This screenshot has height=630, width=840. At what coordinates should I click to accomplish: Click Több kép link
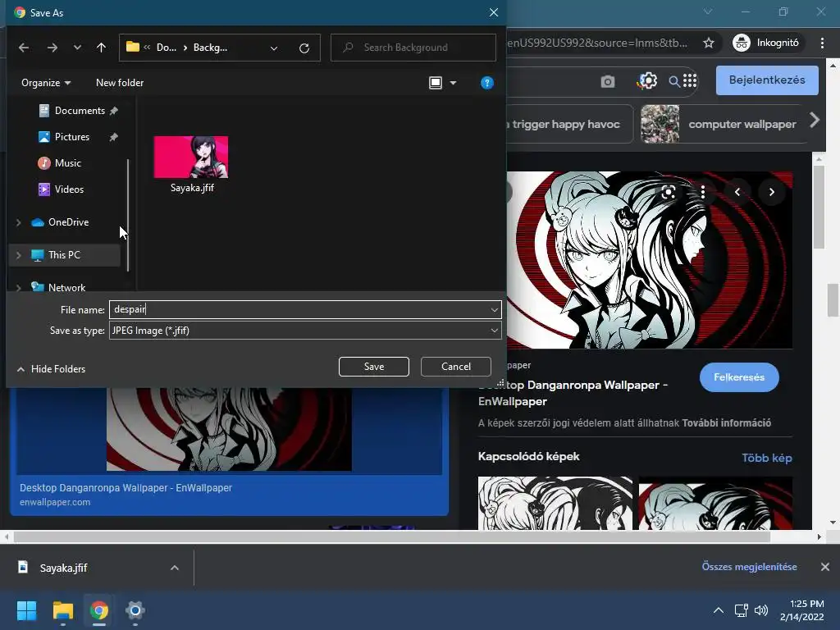[x=767, y=458]
